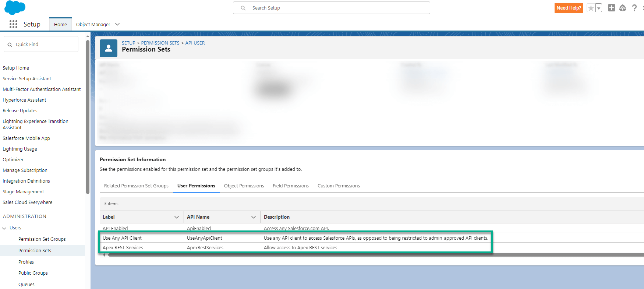Open Public Groups under Users
Screen dimensions: 644x289
click(33, 273)
